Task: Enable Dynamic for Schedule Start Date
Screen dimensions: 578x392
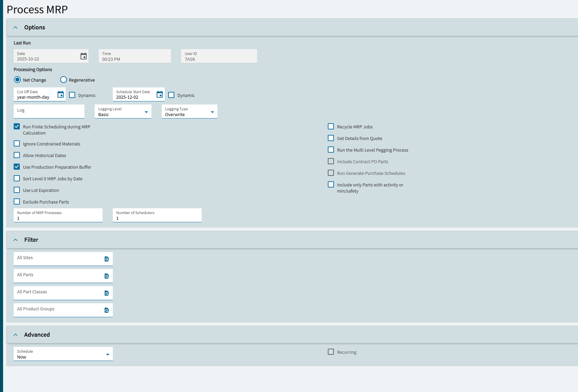Action: (171, 95)
